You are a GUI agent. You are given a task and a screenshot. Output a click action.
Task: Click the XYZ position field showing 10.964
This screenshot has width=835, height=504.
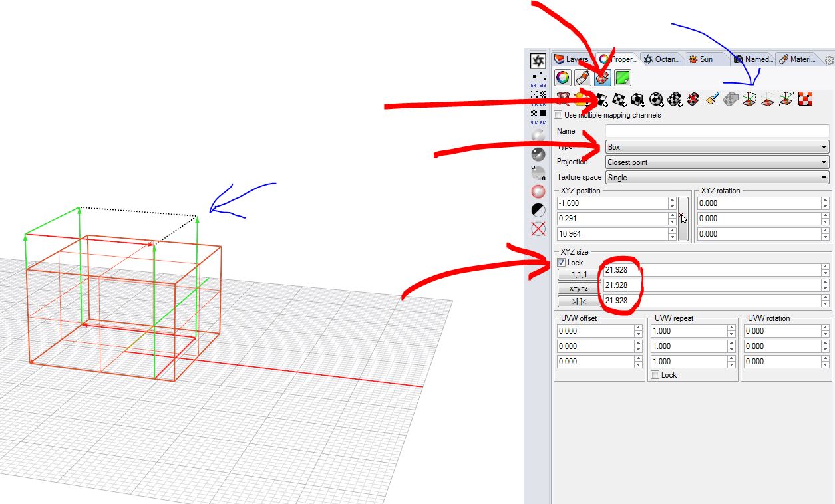613,234
